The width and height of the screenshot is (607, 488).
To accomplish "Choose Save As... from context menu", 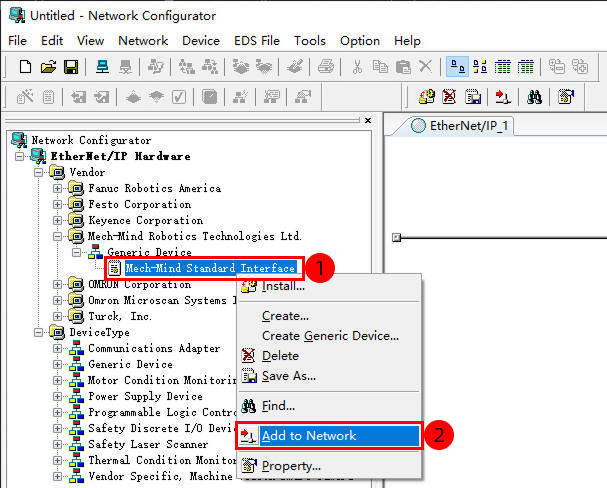I will pyautogui.click(x=329, y=376).
